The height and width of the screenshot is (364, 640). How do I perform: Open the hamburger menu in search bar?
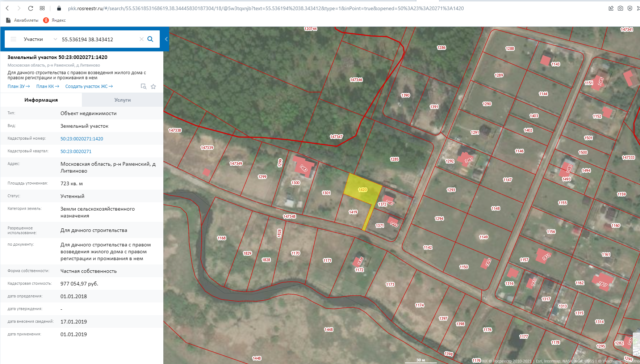coord(13,39)
